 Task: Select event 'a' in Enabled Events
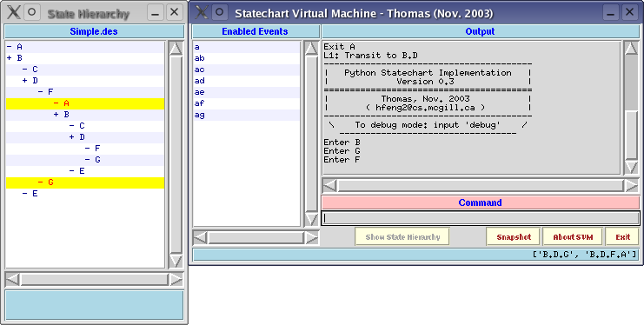(x=247, y=47)
